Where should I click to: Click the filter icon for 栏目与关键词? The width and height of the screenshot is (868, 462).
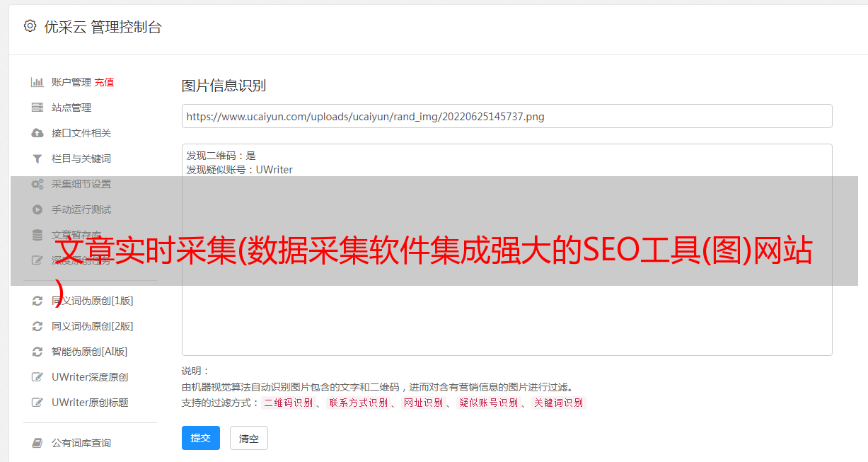[37, 158]
